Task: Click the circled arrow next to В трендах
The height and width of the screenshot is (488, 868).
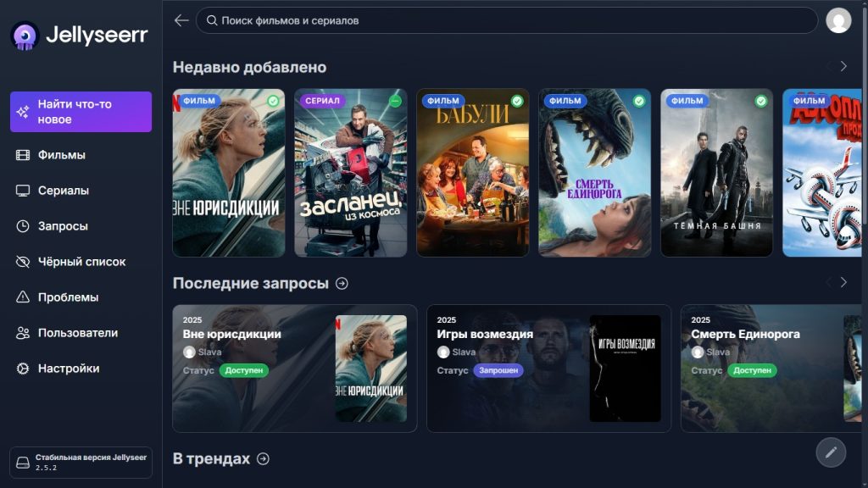Action: coord(264,458)
